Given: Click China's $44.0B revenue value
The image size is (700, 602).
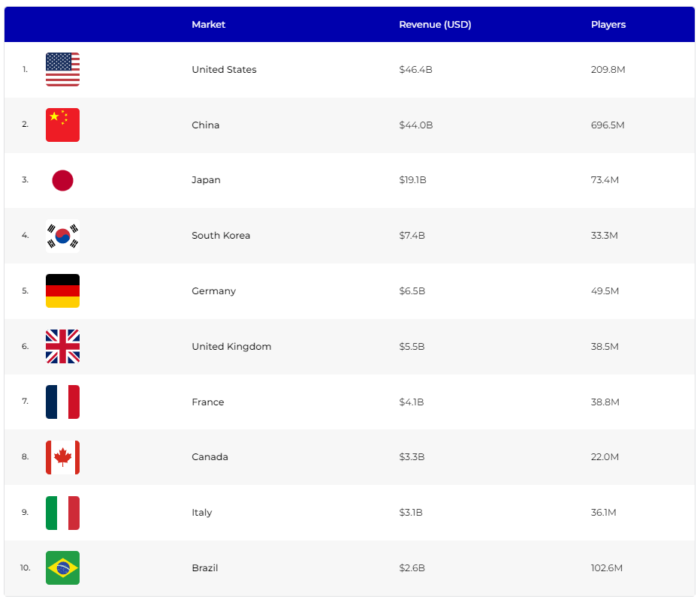Looking at the screenshot, I should click(416, 125).
